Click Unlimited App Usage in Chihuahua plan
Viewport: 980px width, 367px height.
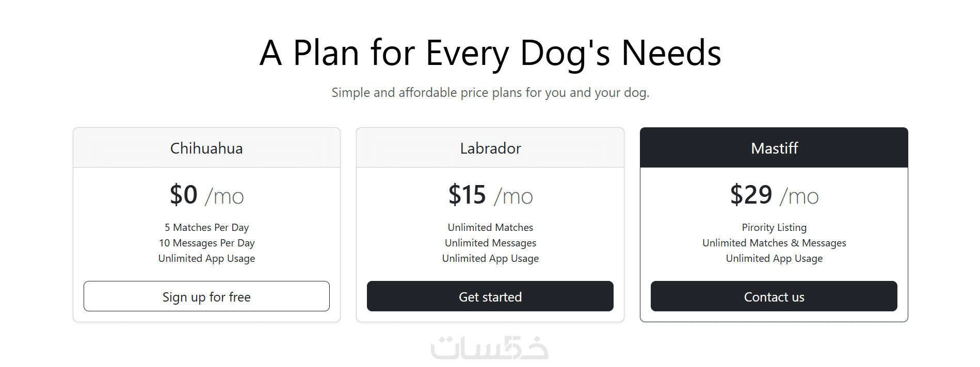(x=206, y=258)
